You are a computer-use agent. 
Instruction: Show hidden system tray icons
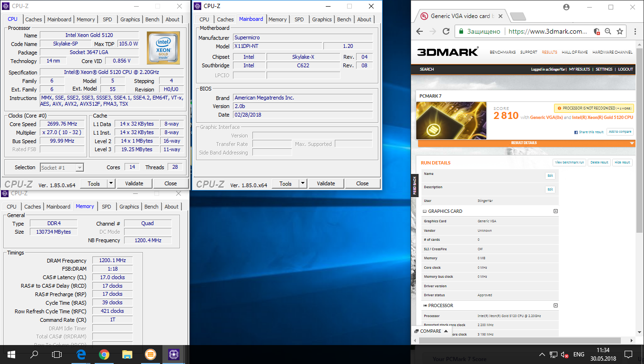click(542, 355)
